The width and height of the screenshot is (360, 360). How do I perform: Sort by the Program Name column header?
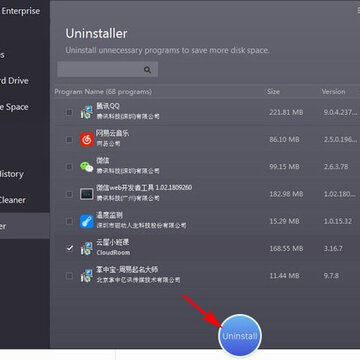(x=103, y=92)
